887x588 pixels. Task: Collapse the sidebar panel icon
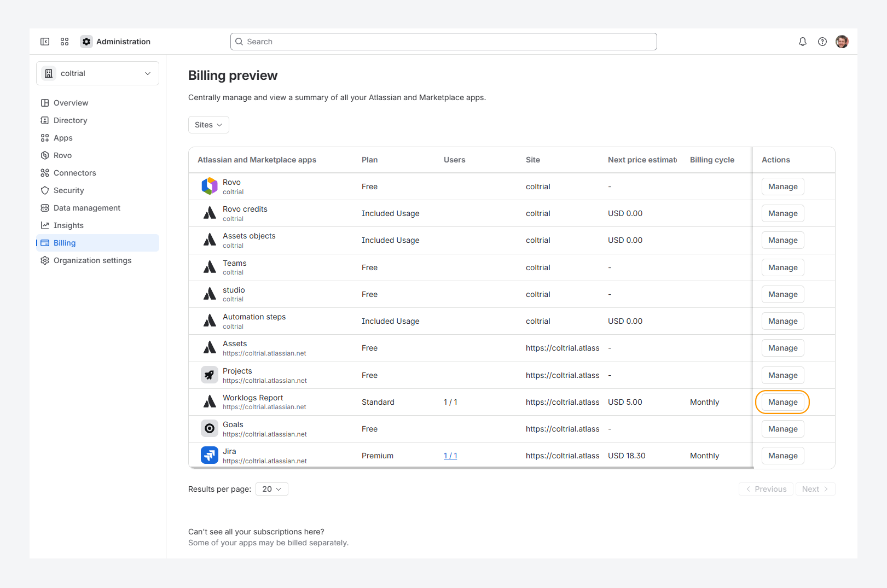[x=45, y=42]
